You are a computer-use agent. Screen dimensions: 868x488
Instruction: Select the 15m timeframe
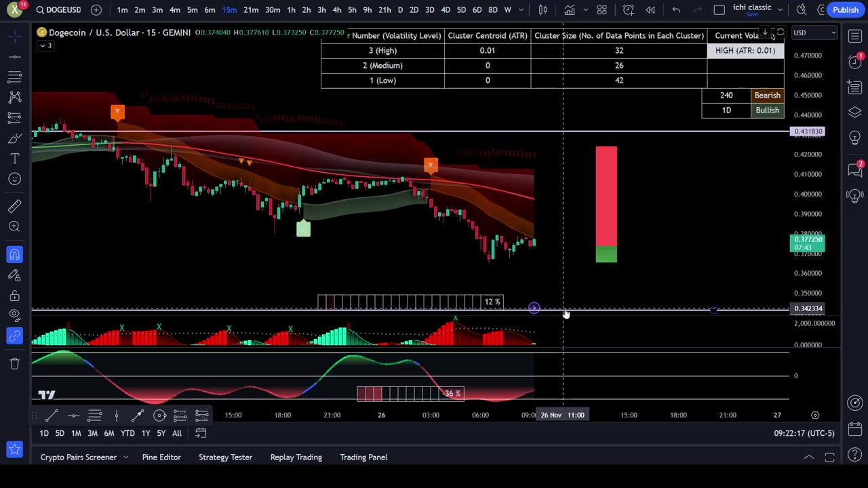tap(229, 9)
